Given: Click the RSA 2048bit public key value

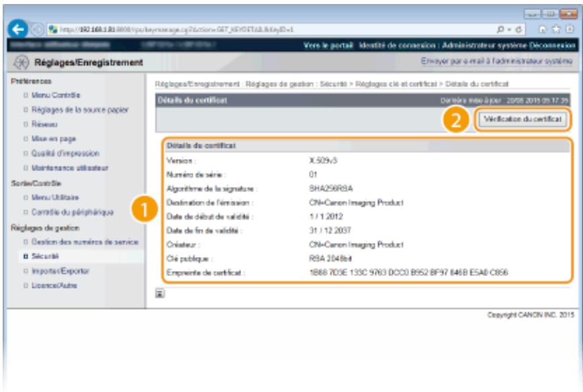Looking at the screenshot, I should 330,258.
